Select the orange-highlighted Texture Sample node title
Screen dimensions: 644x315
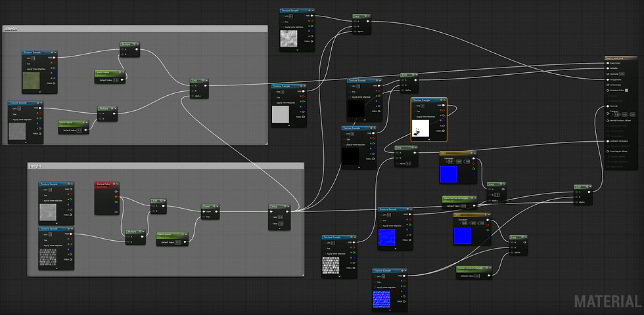coord(421,100)
